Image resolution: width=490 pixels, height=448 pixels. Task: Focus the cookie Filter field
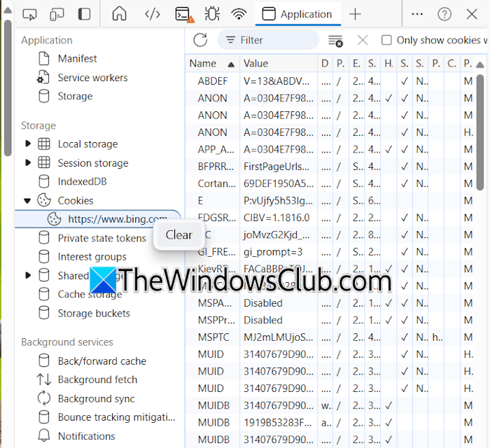(x=268, y=40)
